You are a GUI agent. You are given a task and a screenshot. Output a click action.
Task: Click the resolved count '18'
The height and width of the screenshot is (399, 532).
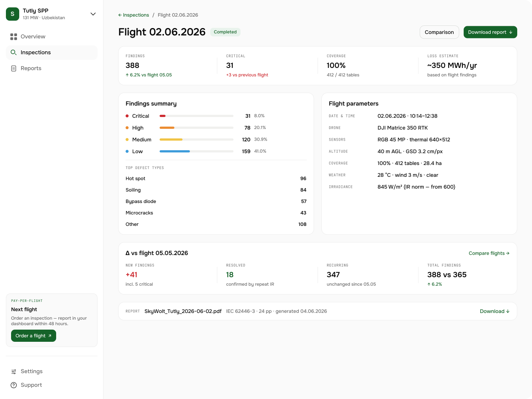(230, 275)
